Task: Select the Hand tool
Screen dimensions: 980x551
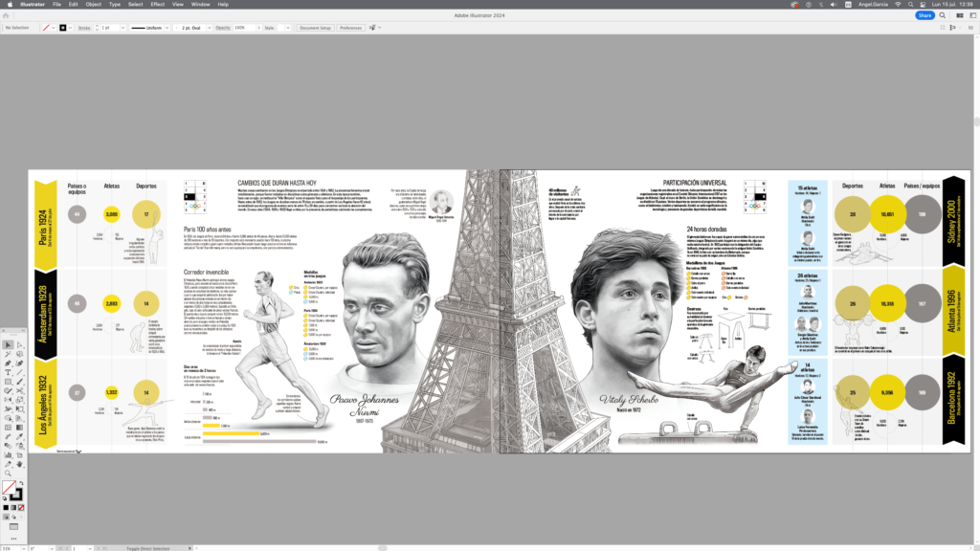Action: tap(20, 464)
